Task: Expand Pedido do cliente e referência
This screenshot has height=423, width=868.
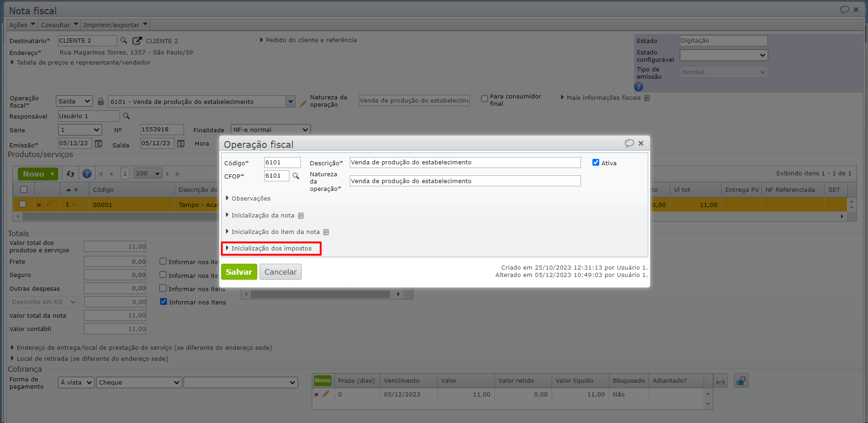Action: [309, 40]
